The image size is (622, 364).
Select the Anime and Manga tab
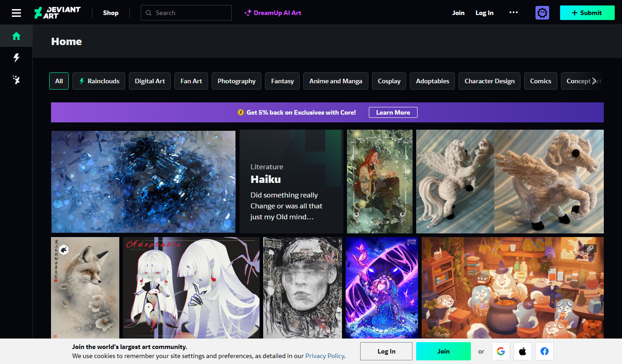tap(336, 81)
